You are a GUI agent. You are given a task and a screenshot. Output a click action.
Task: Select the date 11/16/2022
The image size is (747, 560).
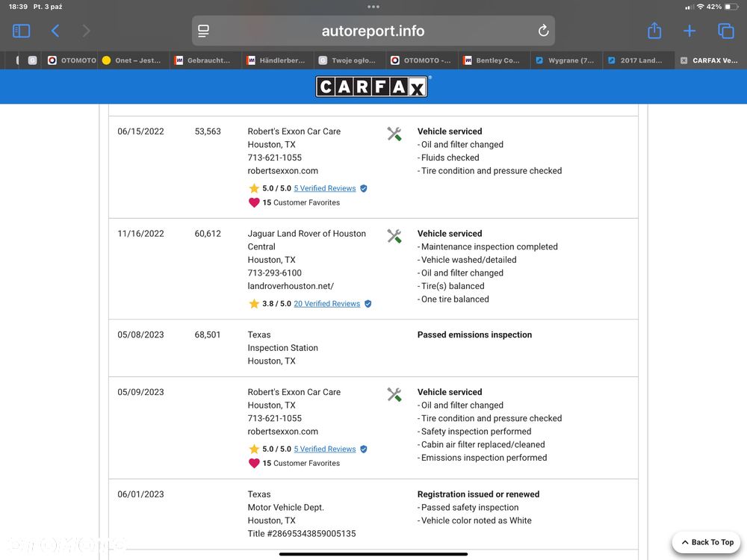[x=140, y=233]
